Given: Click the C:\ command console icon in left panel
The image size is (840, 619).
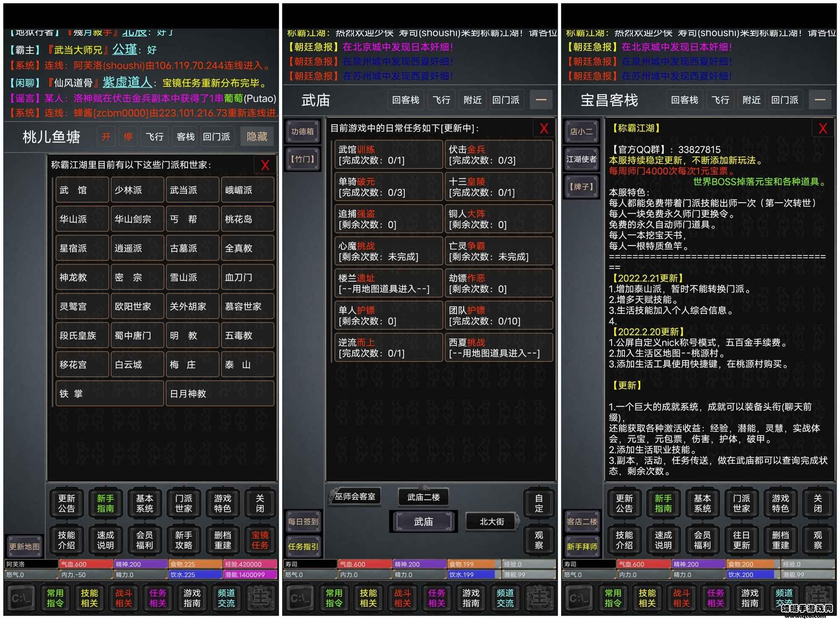Looking at the screenshot, I should [21, 598].
